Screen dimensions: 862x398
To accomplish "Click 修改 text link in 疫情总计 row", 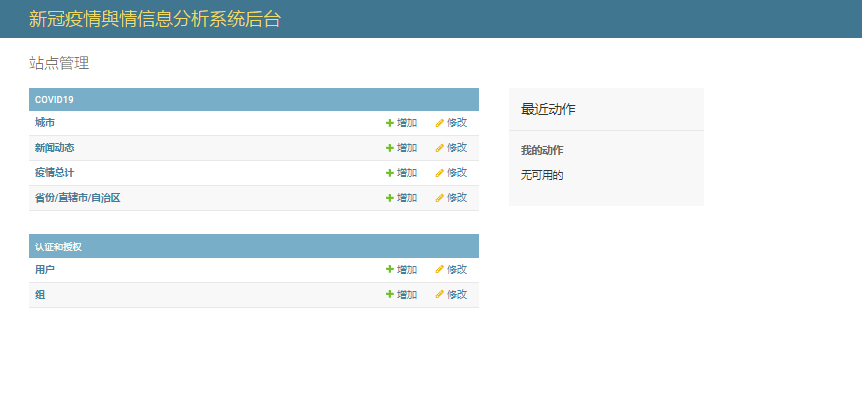I will [457, 173].
